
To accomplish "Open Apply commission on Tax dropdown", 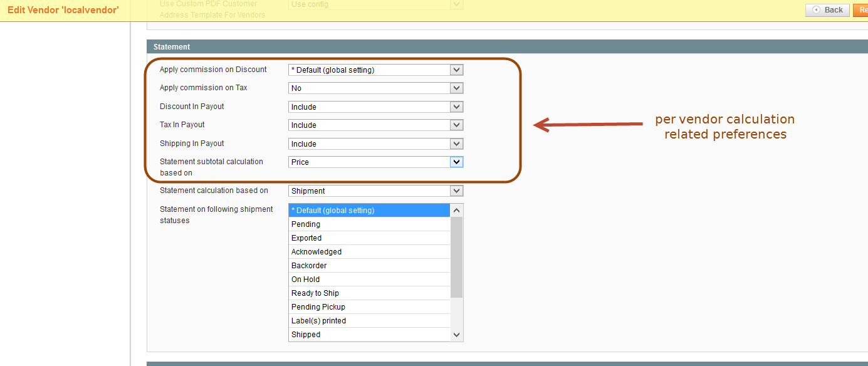I will pos(376,88).
